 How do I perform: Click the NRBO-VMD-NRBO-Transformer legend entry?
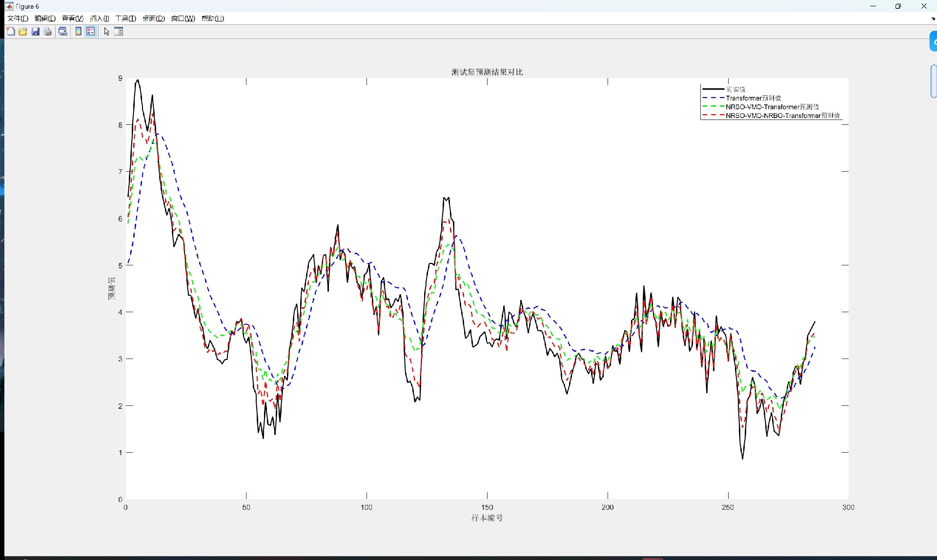[x=782, y=116]
